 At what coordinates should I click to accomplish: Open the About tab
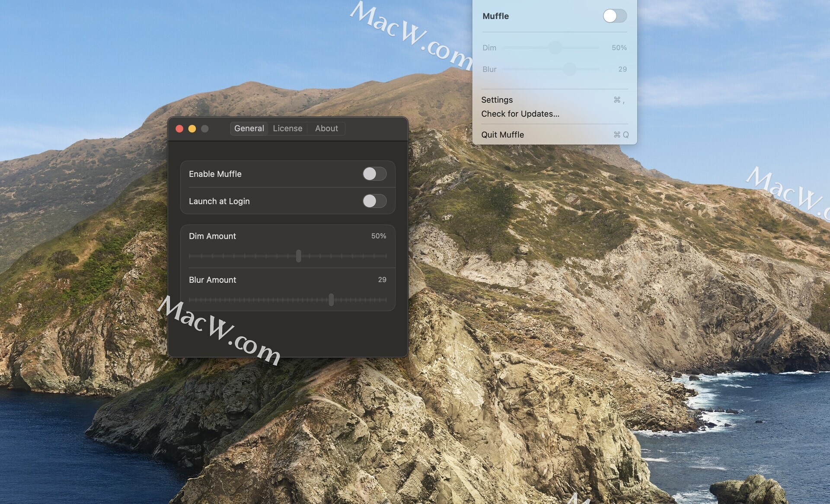coord(326,128)
